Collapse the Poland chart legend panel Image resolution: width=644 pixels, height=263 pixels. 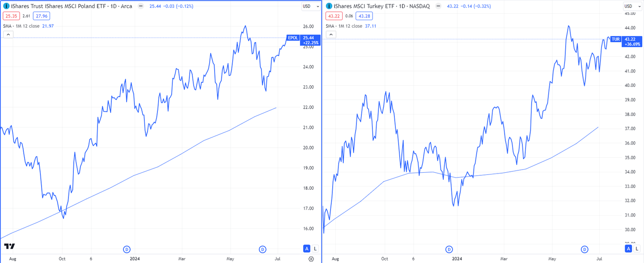8,34
